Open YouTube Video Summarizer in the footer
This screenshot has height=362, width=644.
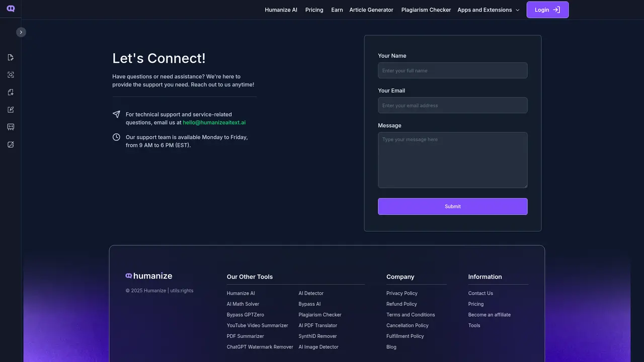[258, 326]
